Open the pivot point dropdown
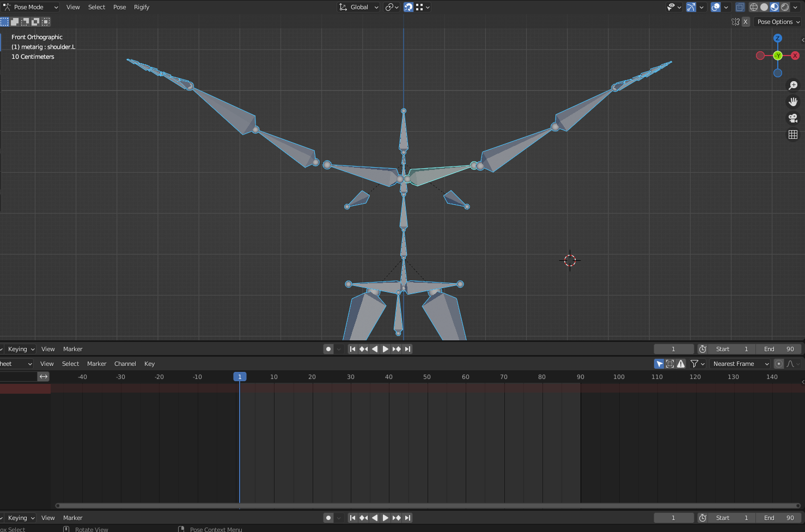 tap(392, 7)
